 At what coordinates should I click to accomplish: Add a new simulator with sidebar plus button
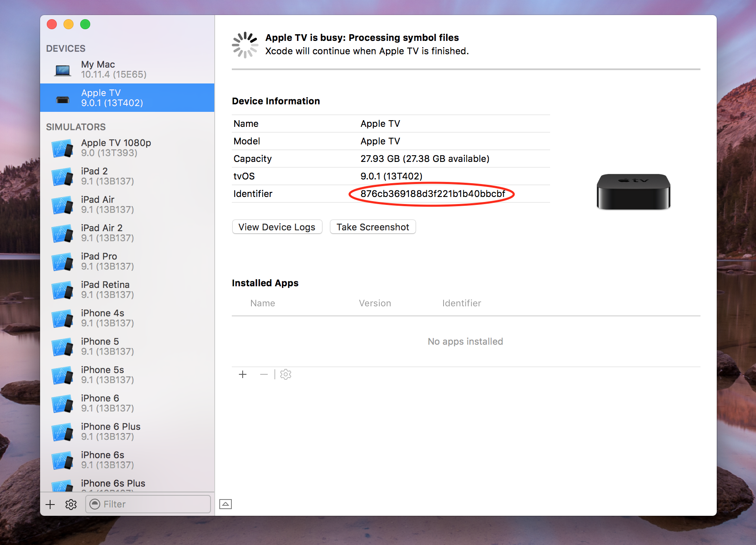tap(50, 505)
